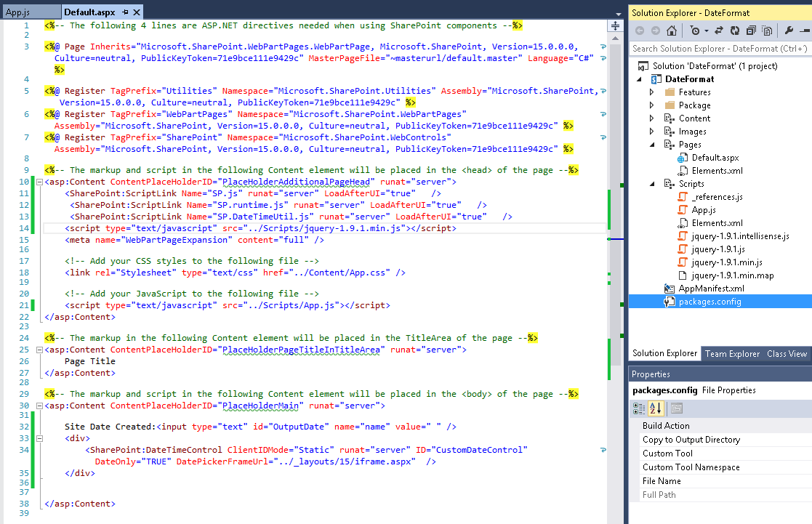Image resolution: width=812 pixels, height=524 pixels.
Task: Select Elements.xml under the Pages folder
Action: (x=717, y=170)
